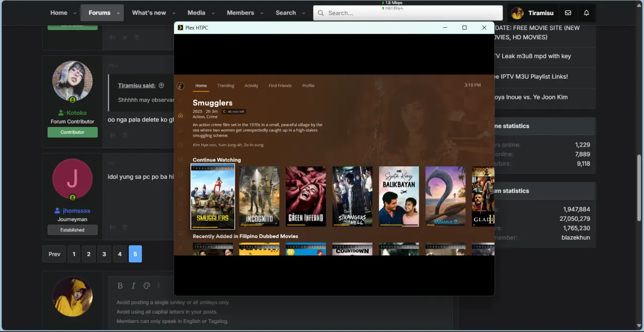Click report flag icon on Kotoko's post

113,136
